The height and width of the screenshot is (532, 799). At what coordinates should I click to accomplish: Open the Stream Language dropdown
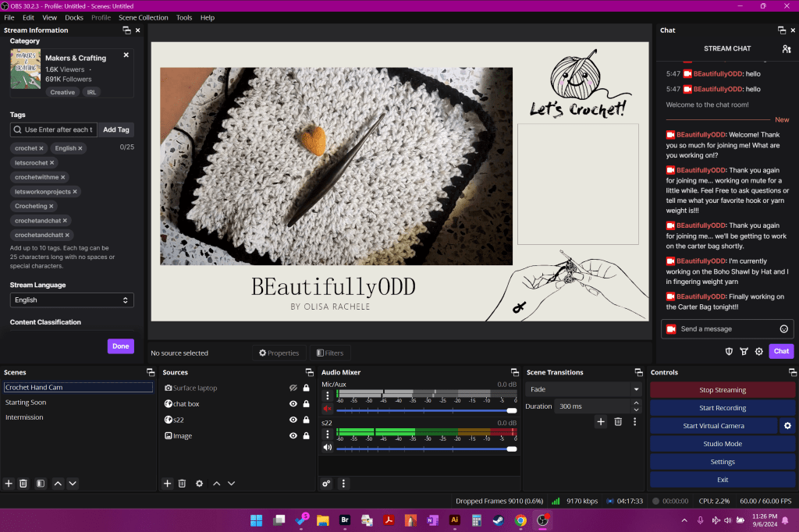point(71,300)
